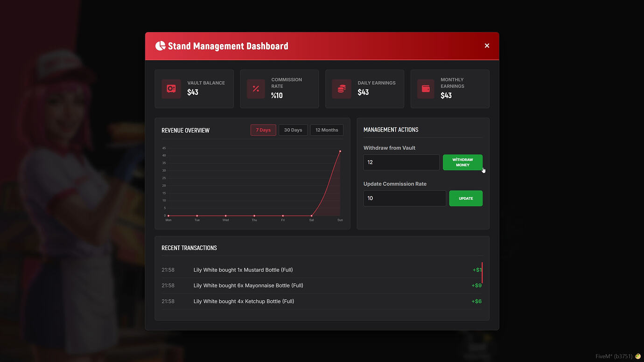Screen dimensions: 644x362
Task: Click the green Update button
Action: (x=466, y=198)
